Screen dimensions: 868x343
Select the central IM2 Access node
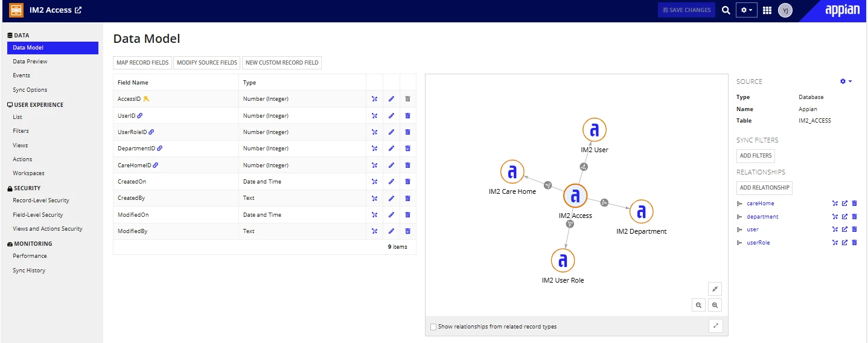(x=575, y=196)
